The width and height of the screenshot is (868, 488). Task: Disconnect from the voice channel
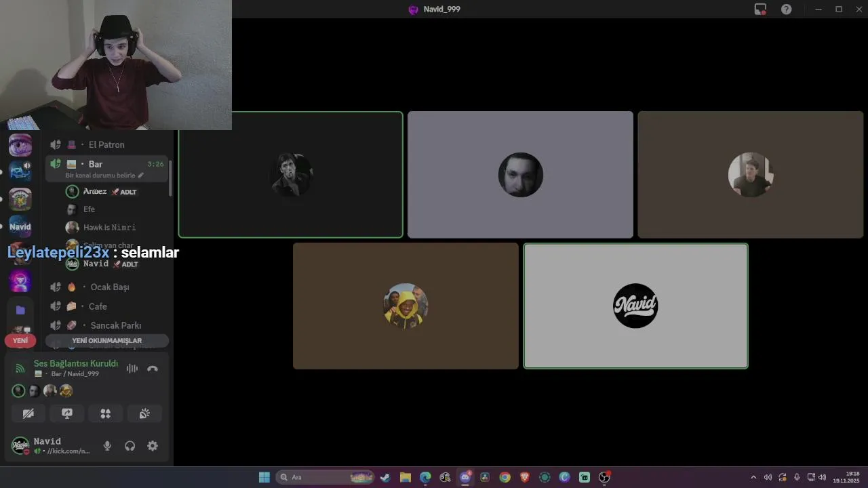(x=153, y=369)
